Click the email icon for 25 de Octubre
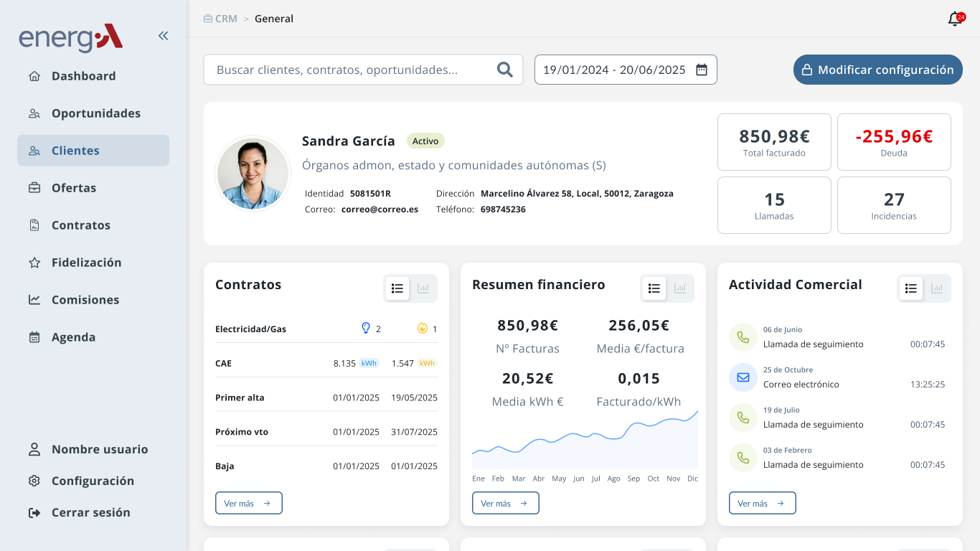980x551 pixels. pos(743,377)
